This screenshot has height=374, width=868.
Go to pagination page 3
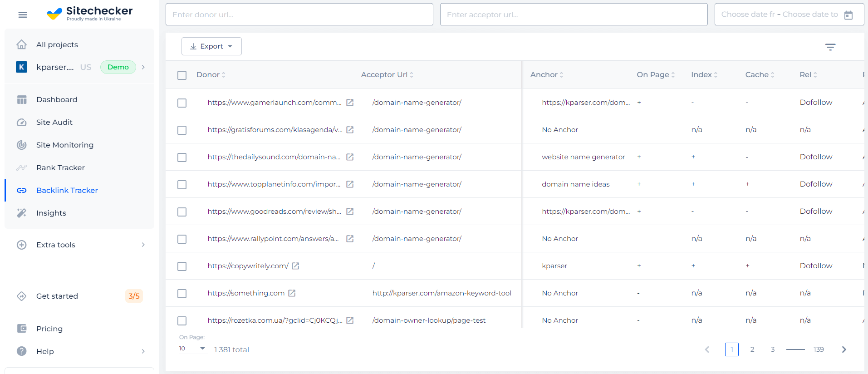click(x=773, y=349)
